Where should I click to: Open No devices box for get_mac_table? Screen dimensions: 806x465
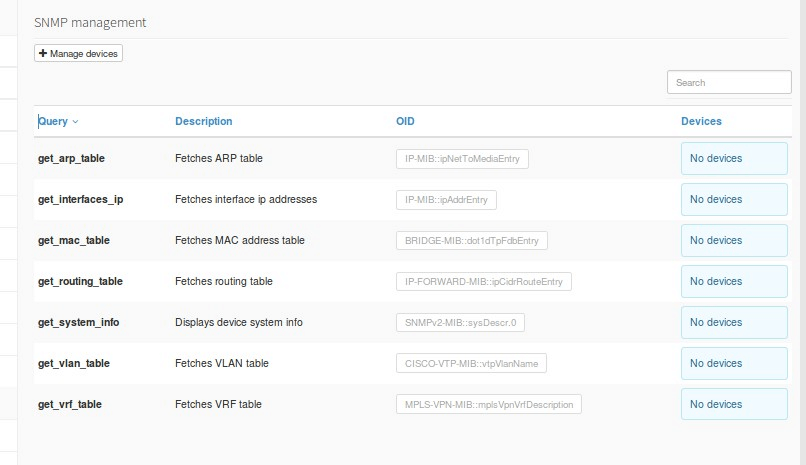click(734, 240)
